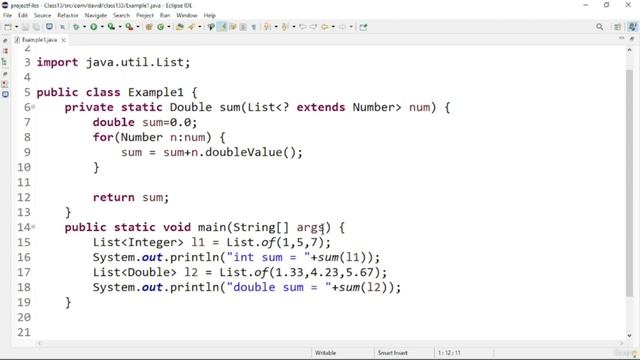
Task: Click the magnifier Search icon at top right
Action: [600, 27]
